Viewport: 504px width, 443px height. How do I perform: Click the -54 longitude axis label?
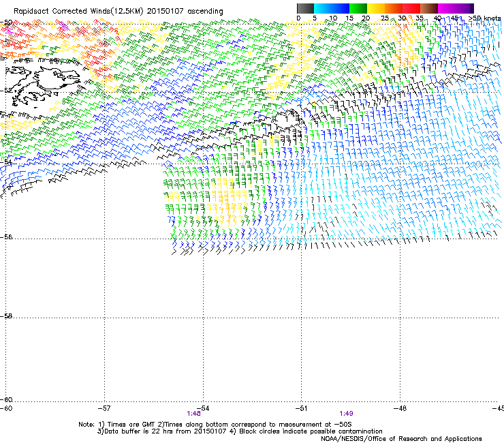click(x=203, y=408)
